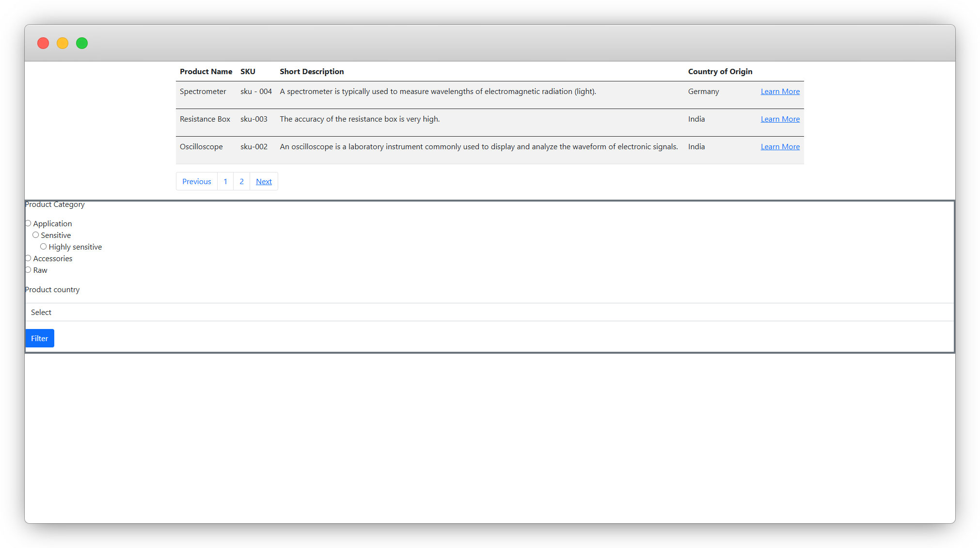Click the Short Description column header
The height and width of the screenshot is (548, 980).
coord(312,72)
